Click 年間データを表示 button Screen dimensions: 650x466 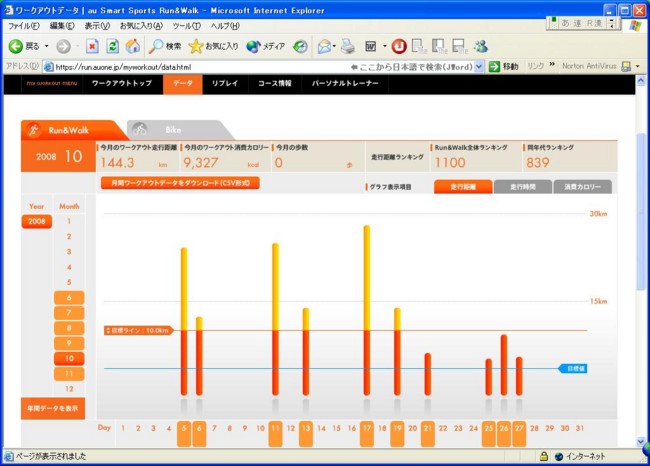pyautogui.click(x=53, y=408)
